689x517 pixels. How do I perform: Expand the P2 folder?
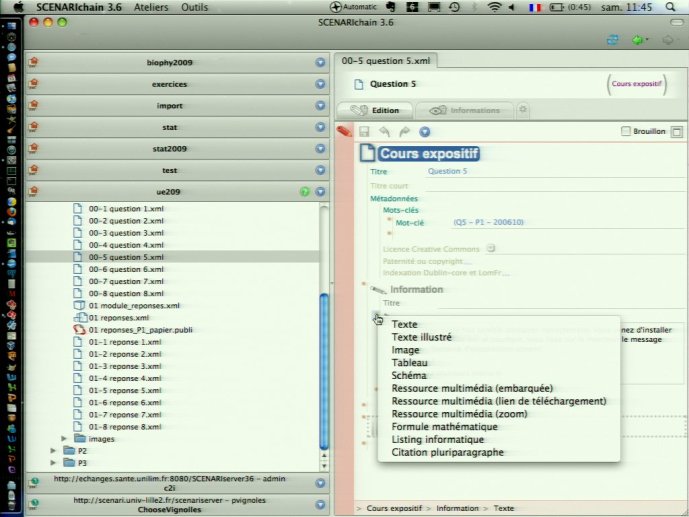[x=53, y=451]
